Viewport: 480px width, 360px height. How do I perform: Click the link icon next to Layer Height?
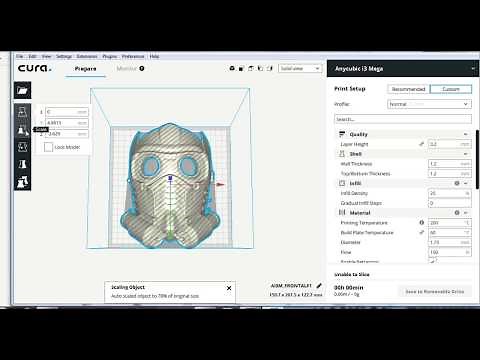(x=422, y=144)
